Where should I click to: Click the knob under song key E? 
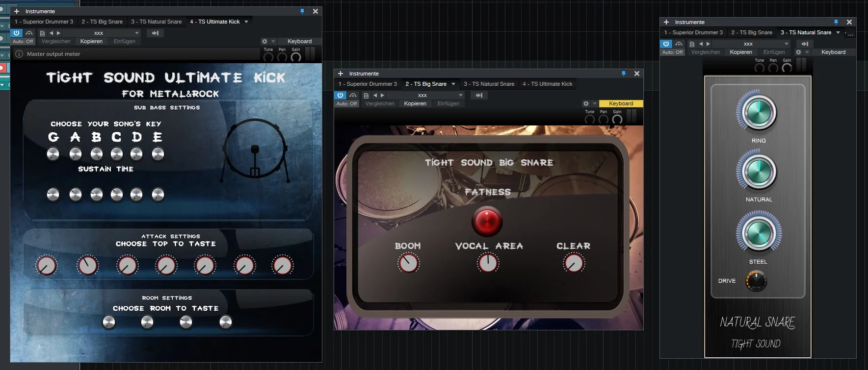158,154
